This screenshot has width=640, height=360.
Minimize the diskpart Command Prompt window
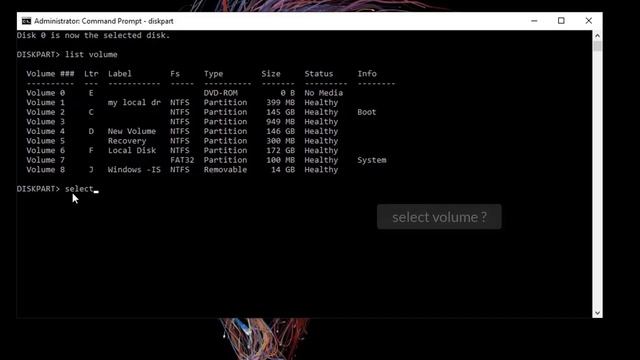(534, 21)
